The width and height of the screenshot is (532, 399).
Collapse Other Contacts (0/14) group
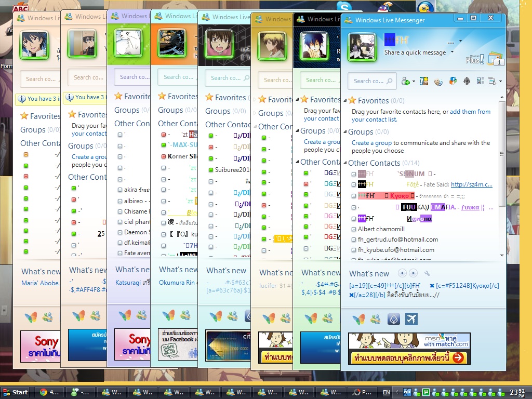tap(345, 163)
